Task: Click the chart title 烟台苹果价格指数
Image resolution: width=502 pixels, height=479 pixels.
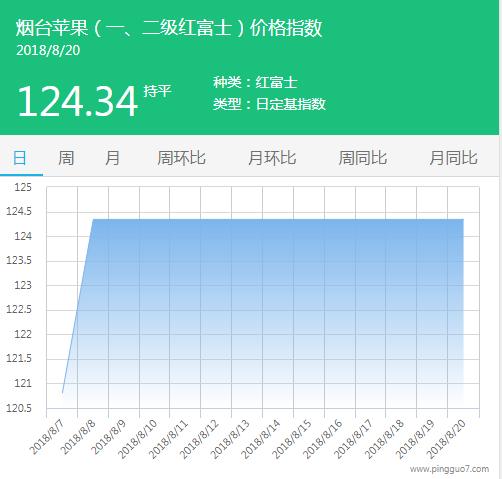Action: 169,28
